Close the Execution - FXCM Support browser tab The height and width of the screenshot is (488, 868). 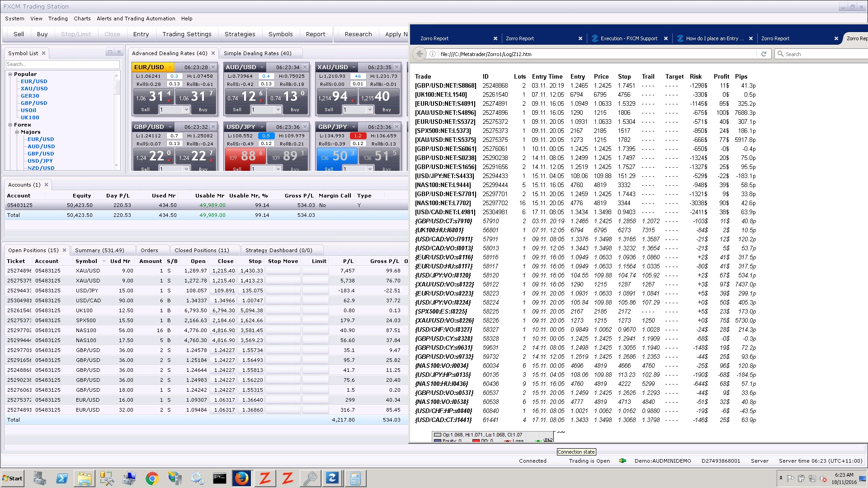[x=665, y=38]
